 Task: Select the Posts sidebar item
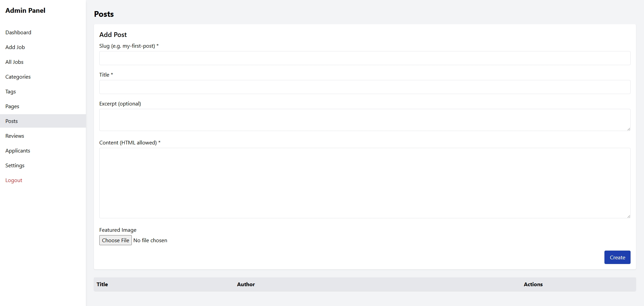(11, 121)
